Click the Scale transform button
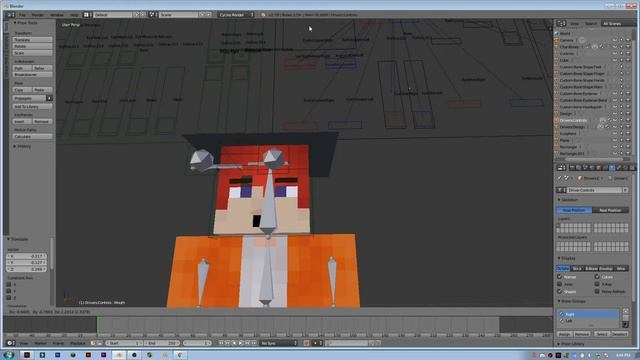The width and height of the screenshot is (640, 360). (32, 53)
